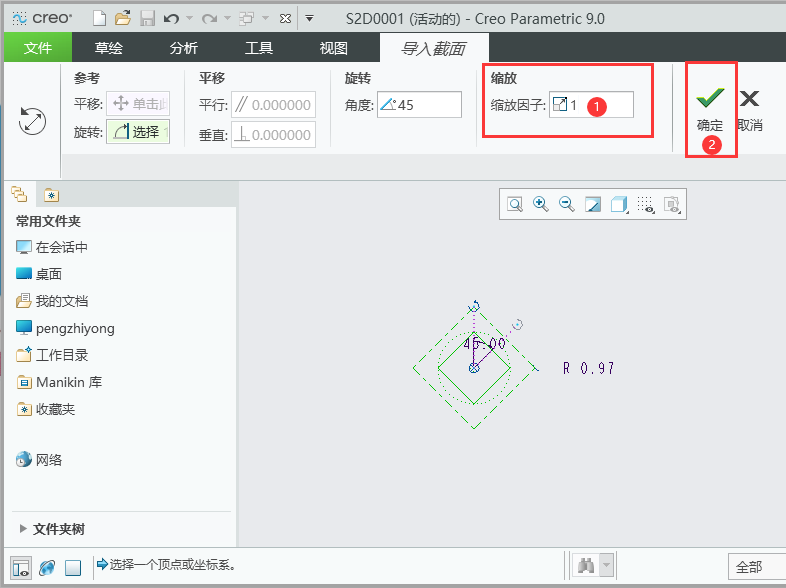Cancel with the 取消 X button
Screen dimensions: 786x588
point(749,110)
